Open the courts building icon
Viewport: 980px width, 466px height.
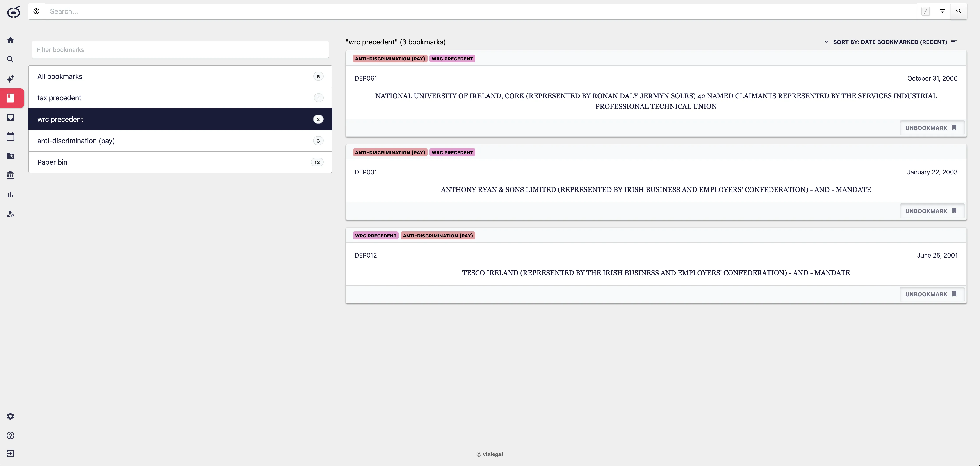point(11,175)
